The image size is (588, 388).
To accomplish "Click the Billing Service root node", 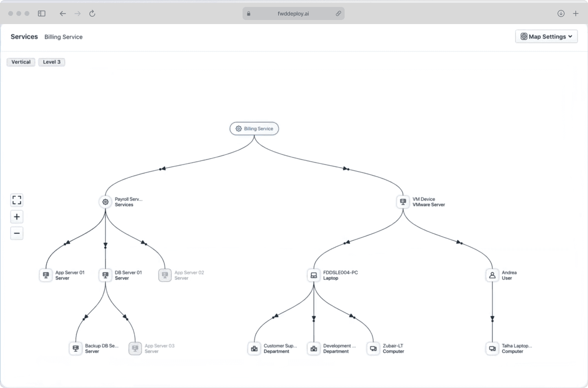I will (x=254, y=129).
